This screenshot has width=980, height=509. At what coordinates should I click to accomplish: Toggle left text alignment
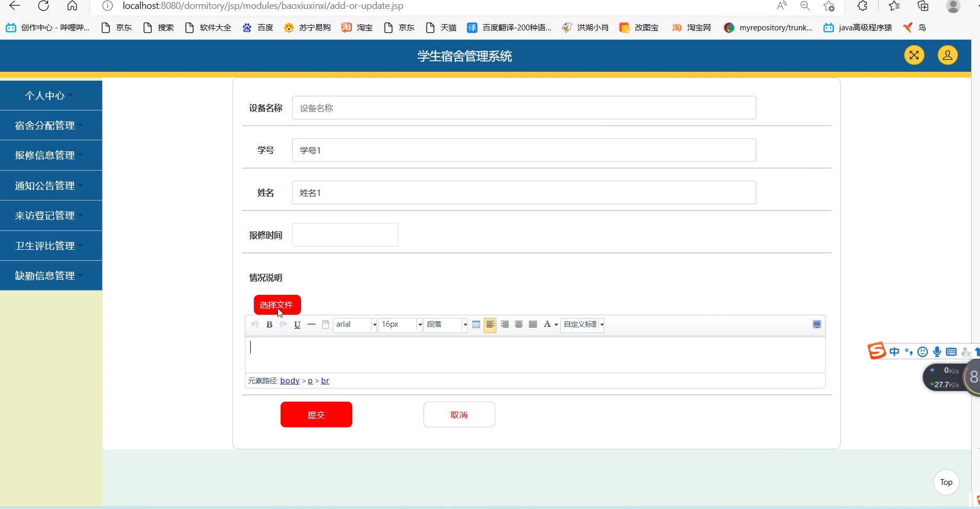pyautogui.click(x=490, y=325)
